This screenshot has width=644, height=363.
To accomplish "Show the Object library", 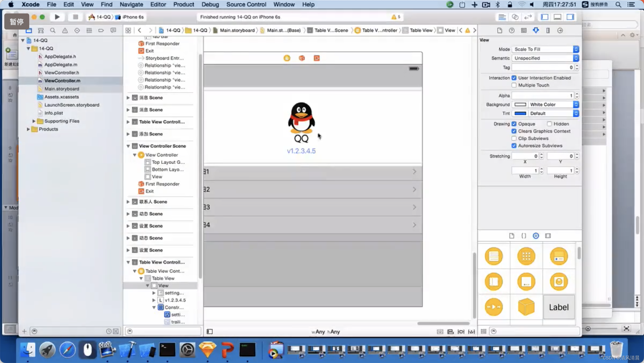I will (x=536, y=236).
